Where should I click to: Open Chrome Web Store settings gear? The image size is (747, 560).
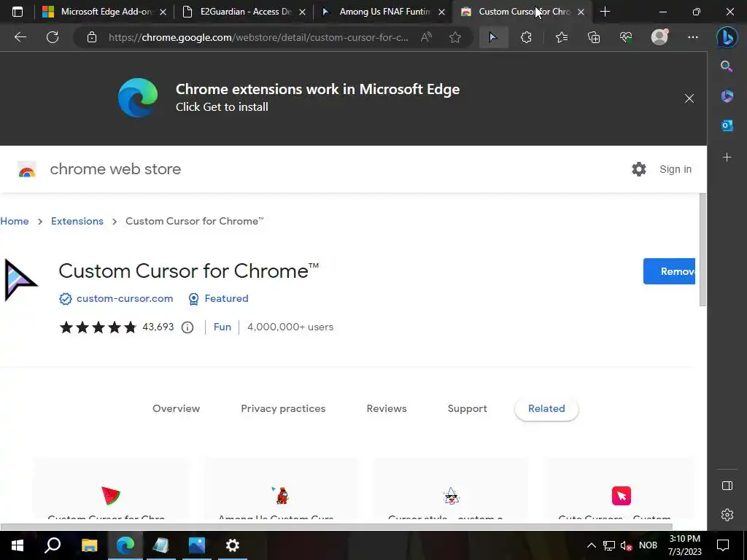639,169
